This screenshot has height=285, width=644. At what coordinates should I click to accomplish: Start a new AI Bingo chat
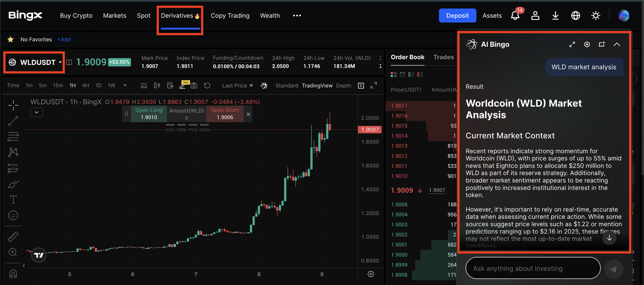point(602,44)
